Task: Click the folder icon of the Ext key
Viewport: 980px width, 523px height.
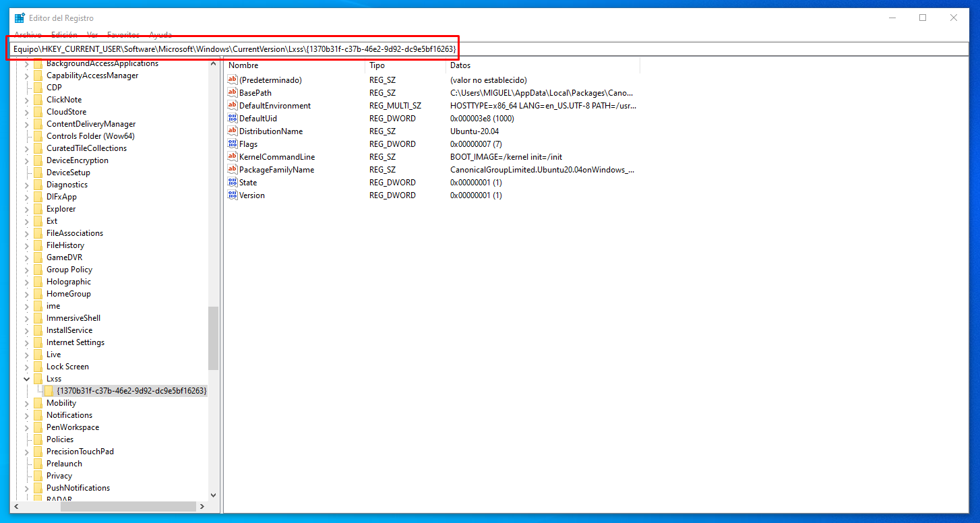Action: coord(38,221)
